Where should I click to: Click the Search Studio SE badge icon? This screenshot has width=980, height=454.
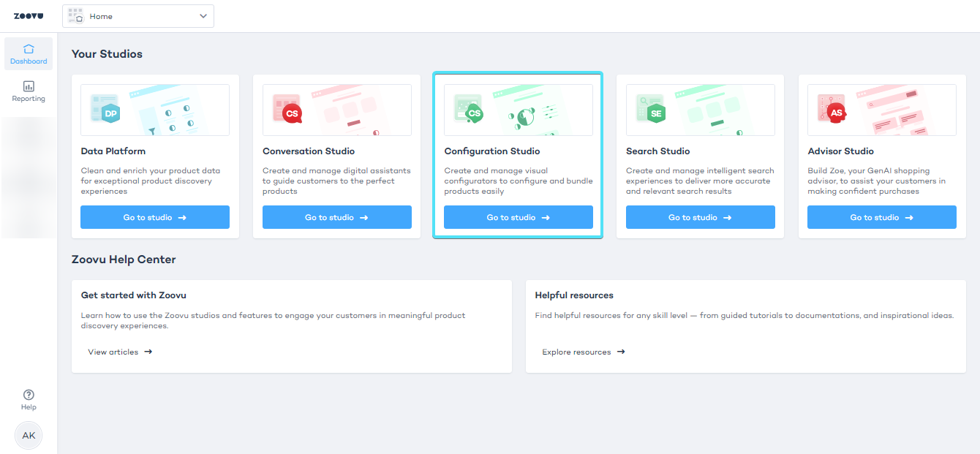click(655, 113)
